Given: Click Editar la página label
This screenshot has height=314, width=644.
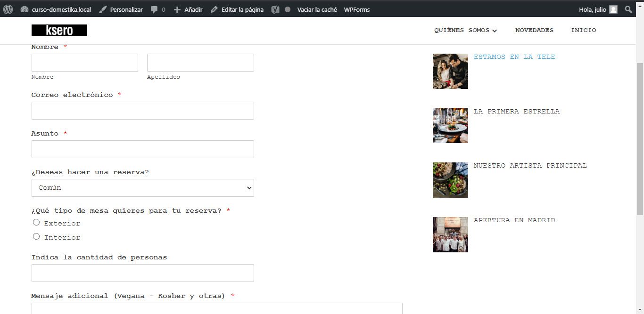Looking at the screenshot, I should click(242, 9).
